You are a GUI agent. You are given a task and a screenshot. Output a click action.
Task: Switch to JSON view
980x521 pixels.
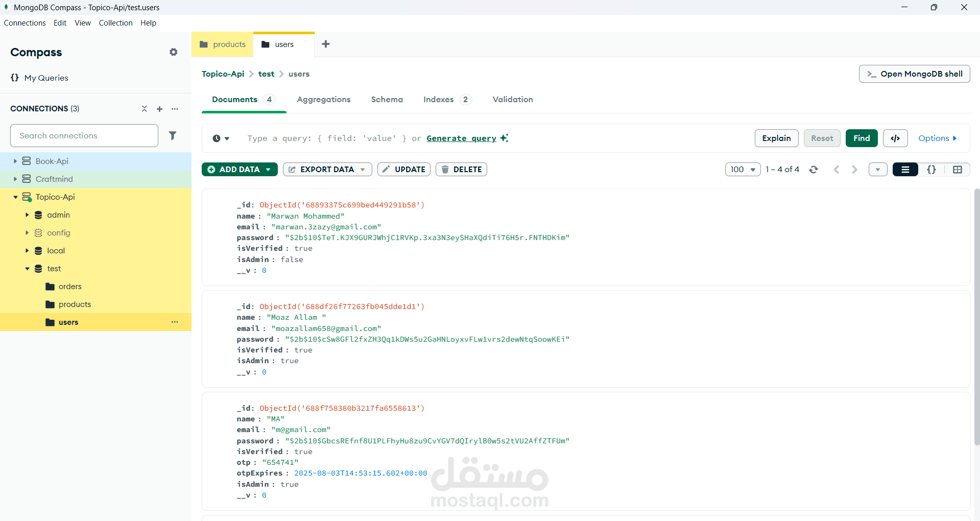pos(931,170)
